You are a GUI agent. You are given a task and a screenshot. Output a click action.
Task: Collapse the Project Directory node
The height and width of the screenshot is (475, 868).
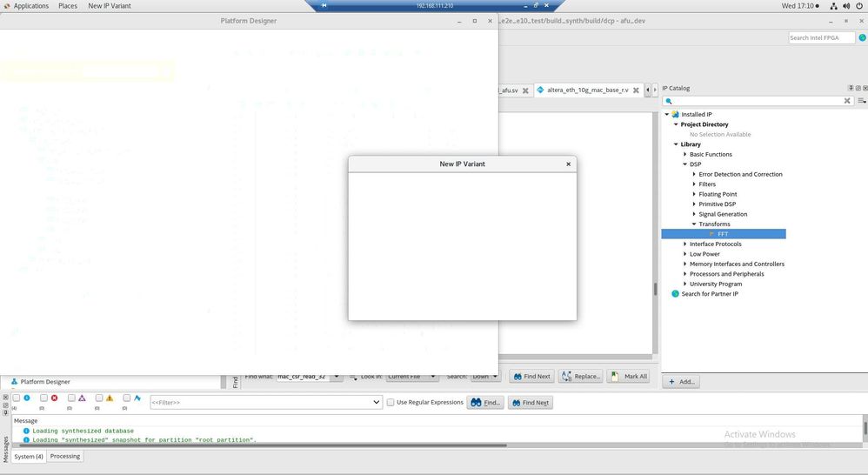tap(676, 124)
